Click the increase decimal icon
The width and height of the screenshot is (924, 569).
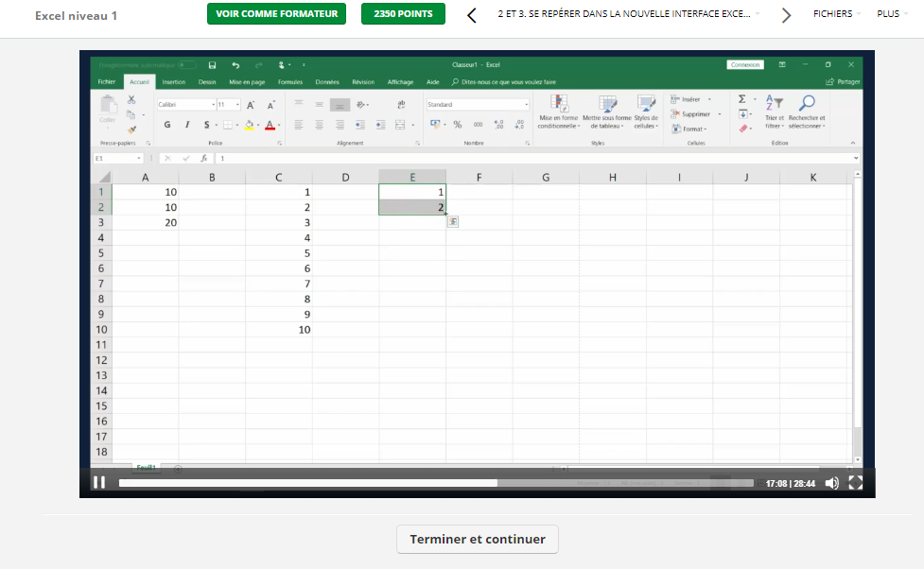click(x=498, y=124)
